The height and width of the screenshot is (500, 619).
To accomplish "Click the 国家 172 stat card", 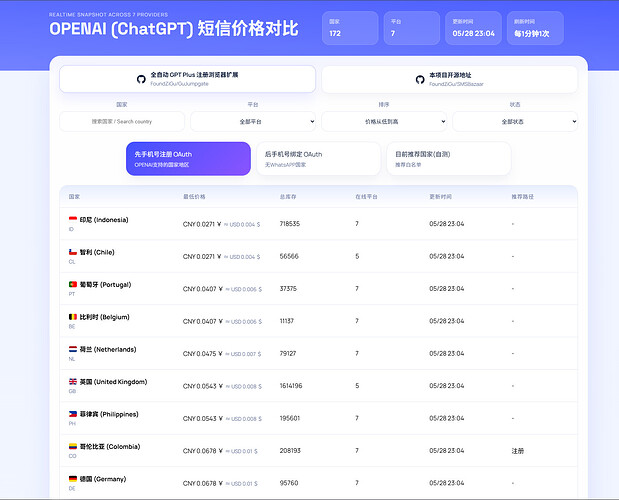I will [x=350, y=28].
